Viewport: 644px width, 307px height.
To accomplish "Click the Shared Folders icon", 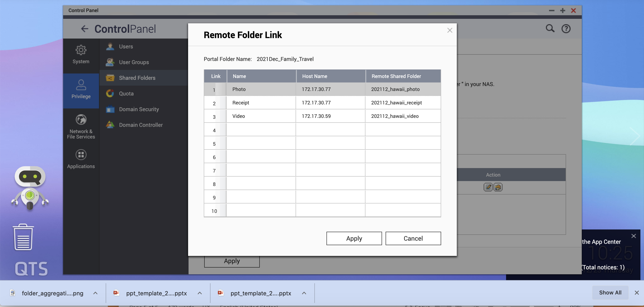I will click(x=110, y=78).
